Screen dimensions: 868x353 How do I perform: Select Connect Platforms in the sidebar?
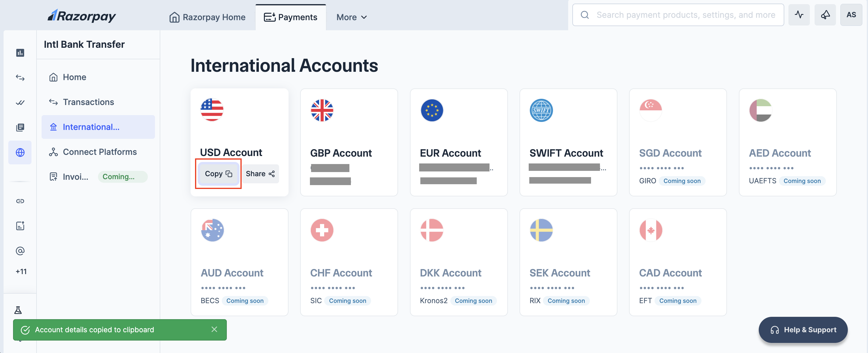tap(100, 152)
